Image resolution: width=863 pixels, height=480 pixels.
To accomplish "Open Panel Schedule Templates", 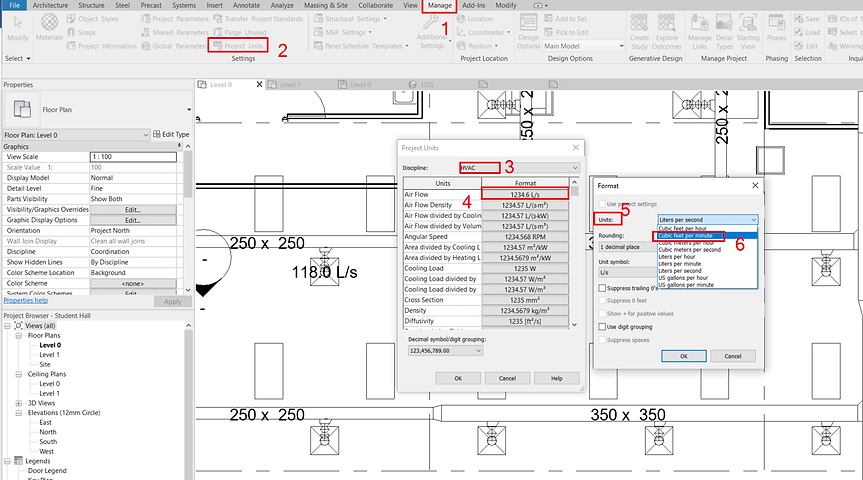I will 361,46.
